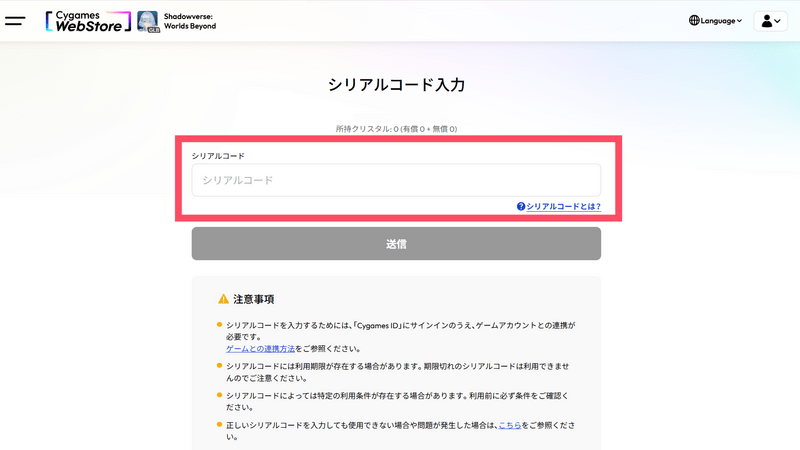Click the globe icon beside Language
Screen dimensions: 800x450
pyautogui.click(x=694, y=20)
